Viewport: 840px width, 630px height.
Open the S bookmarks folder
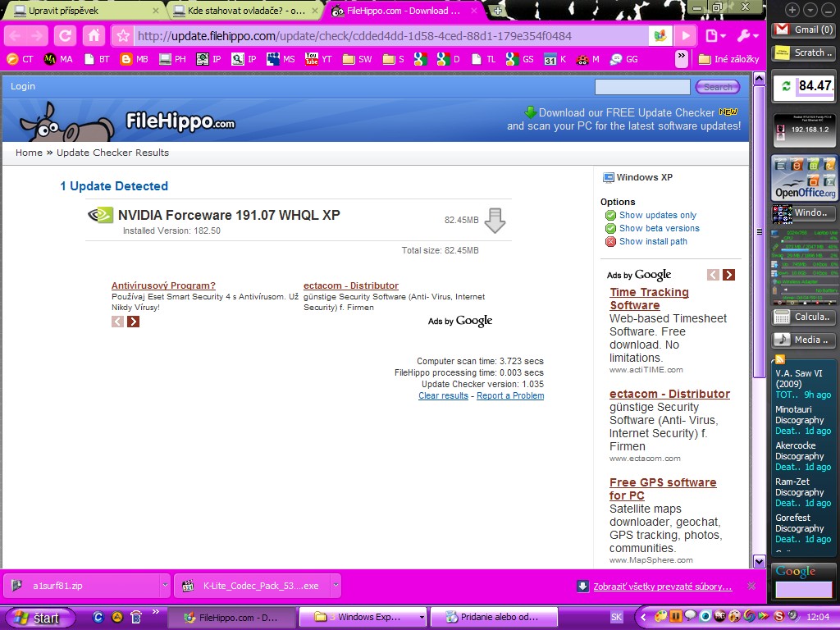[393, 59]
